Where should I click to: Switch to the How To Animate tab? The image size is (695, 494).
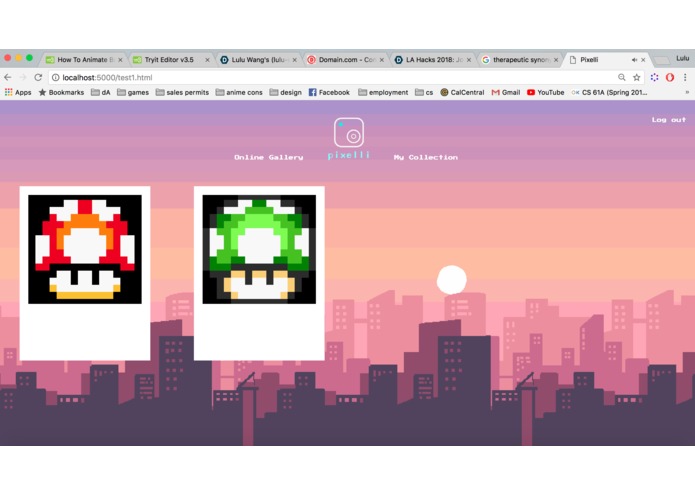coord(81,59)
